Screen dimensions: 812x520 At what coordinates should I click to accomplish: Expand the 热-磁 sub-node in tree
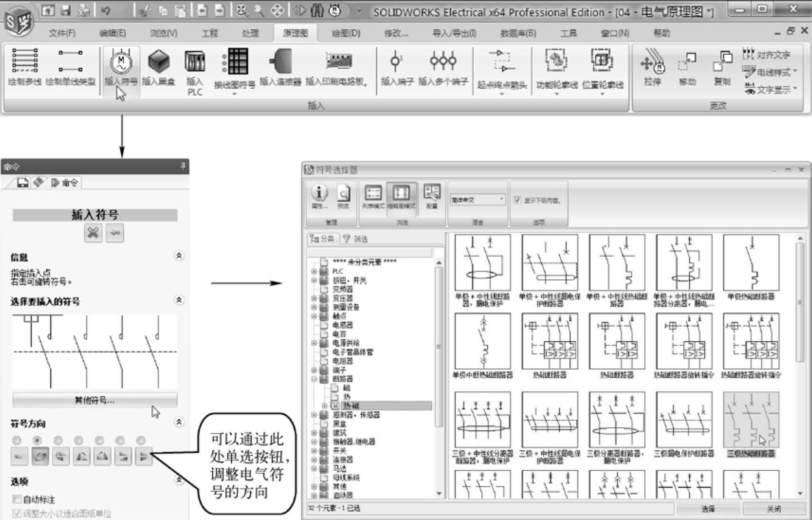coord(325,406)
